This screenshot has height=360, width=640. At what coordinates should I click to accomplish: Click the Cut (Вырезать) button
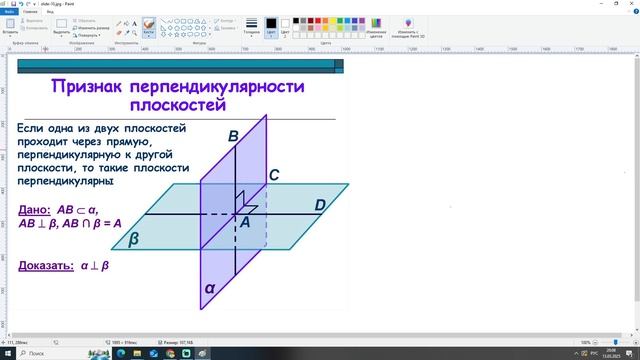pos(32,20)
